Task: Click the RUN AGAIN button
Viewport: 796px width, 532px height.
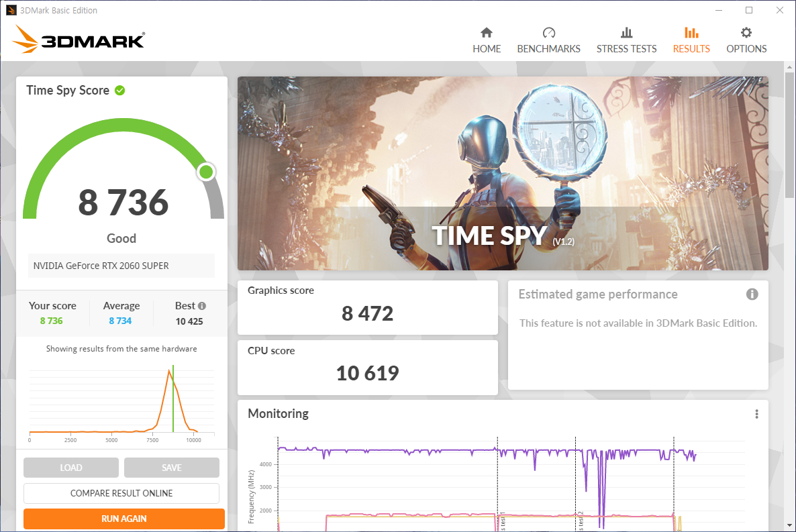Action: [x=124, y=519]
